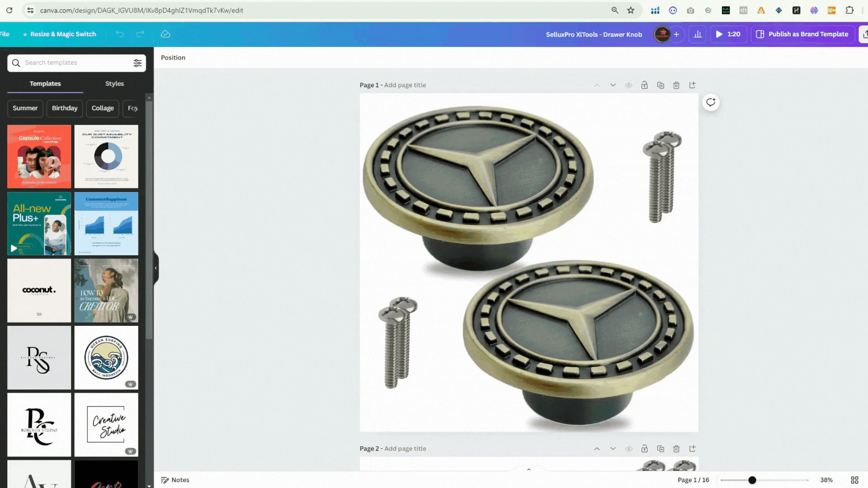Open the browser extensions puzzle icon
Screen dimensions: 868x488
[849, 10]
